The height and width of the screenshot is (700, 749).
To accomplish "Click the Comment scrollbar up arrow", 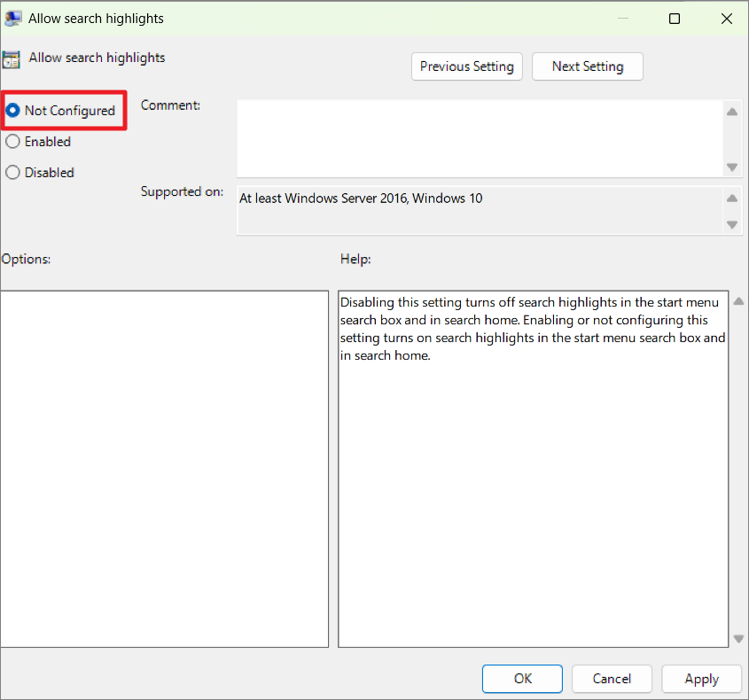I will 732,112.
